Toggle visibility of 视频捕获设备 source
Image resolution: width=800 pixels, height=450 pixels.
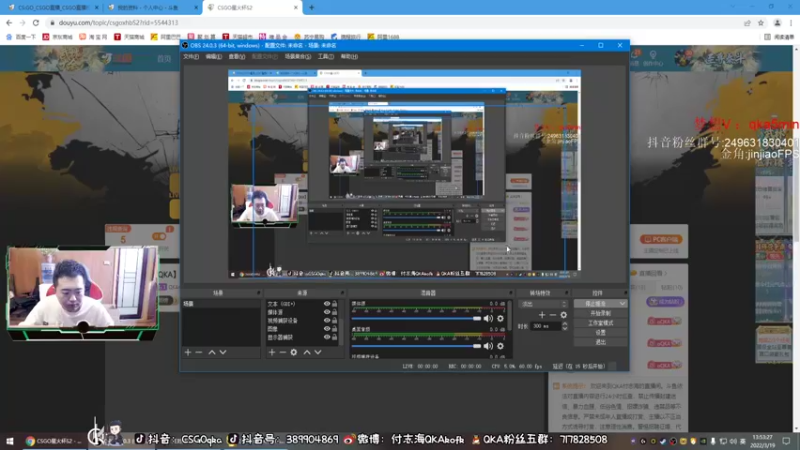(327, 320)
